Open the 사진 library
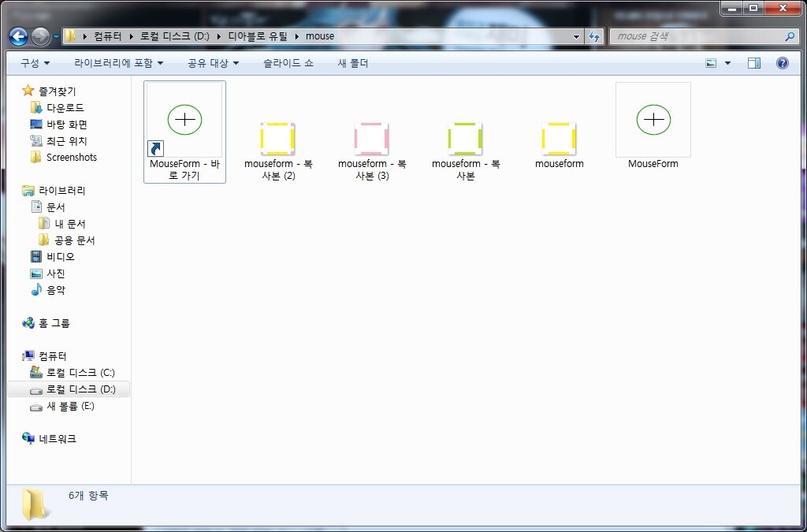Image resolution: width=807 pixels, height=532 pixels. click(47, 273)
